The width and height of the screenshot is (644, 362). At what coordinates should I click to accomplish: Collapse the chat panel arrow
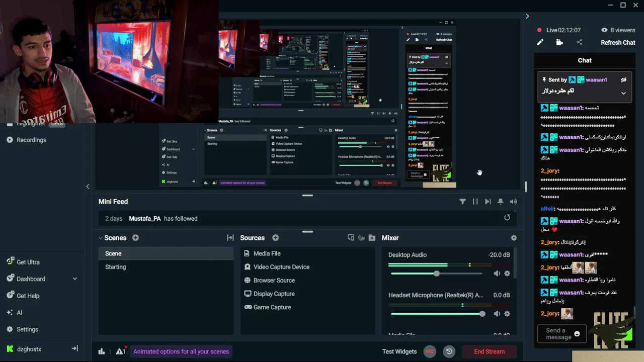pyautogui.click(x=527, y=16)
